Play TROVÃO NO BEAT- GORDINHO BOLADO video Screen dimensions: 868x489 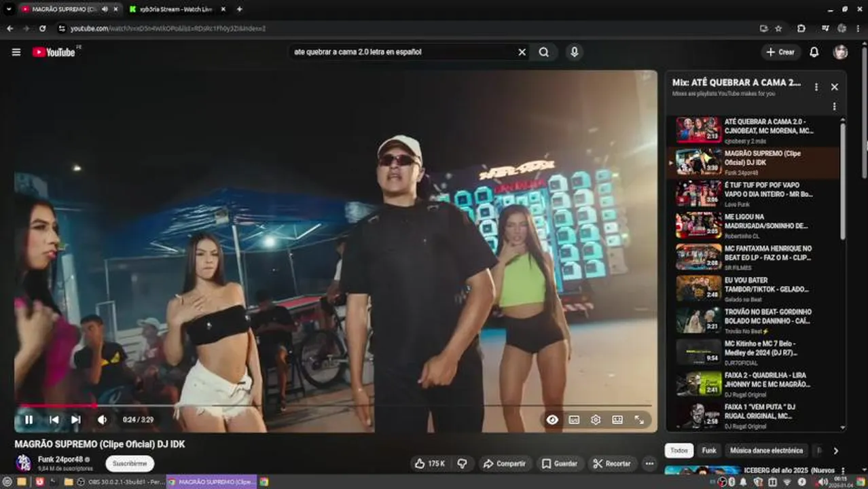click(753, 321)
